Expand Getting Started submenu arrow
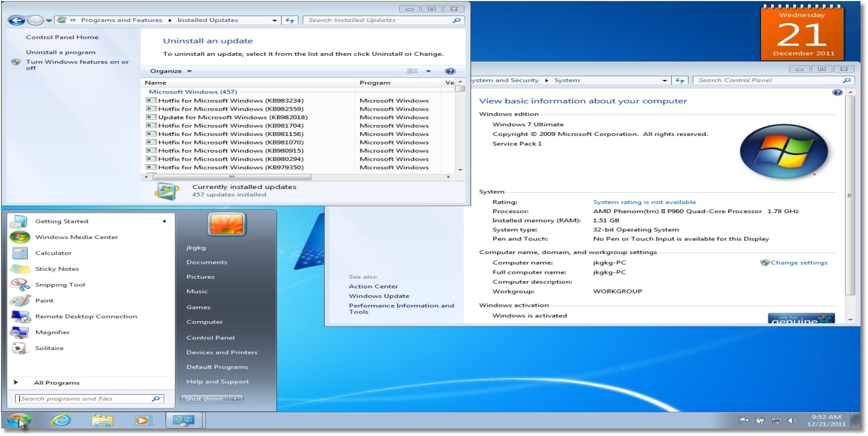The height and width of the screenshot is (436, 868). pyautogui.click(x=164, y=221)
